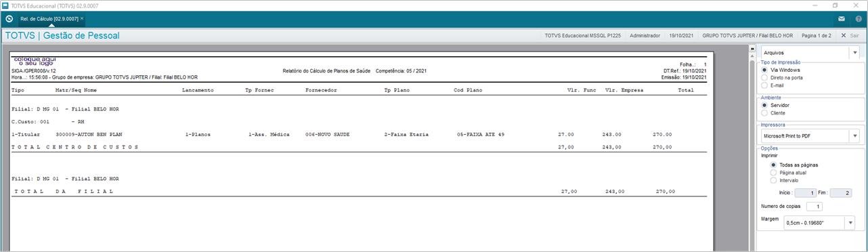Viewport: 868px width, 252px height.
Task: Click the TOTVS Educacional MSSQL P1225 label
Action: [x=582, y=35]
